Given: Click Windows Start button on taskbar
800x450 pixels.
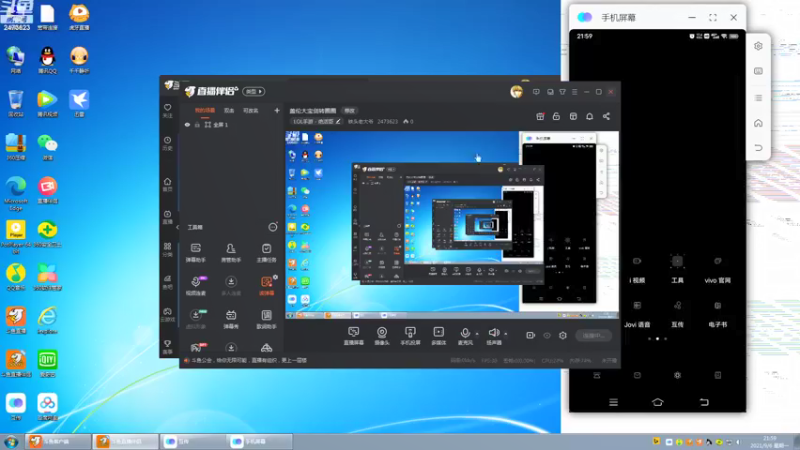Looking at the screenshot, I should (x=11, y=441).
